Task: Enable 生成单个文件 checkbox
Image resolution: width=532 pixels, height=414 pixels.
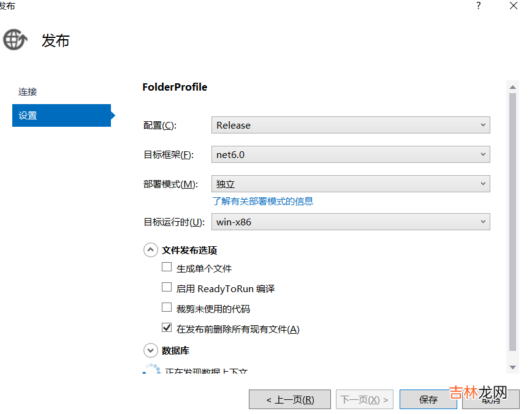Action: (167, 267)
